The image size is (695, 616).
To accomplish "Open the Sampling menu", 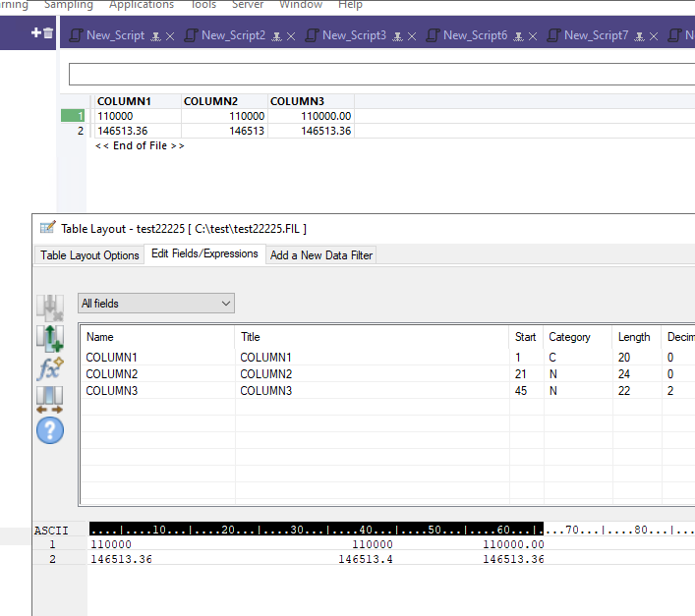I will (x=69, y=5).
